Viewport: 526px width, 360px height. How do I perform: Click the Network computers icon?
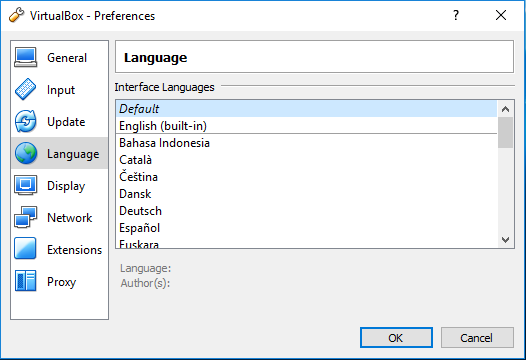pos(25,217)
